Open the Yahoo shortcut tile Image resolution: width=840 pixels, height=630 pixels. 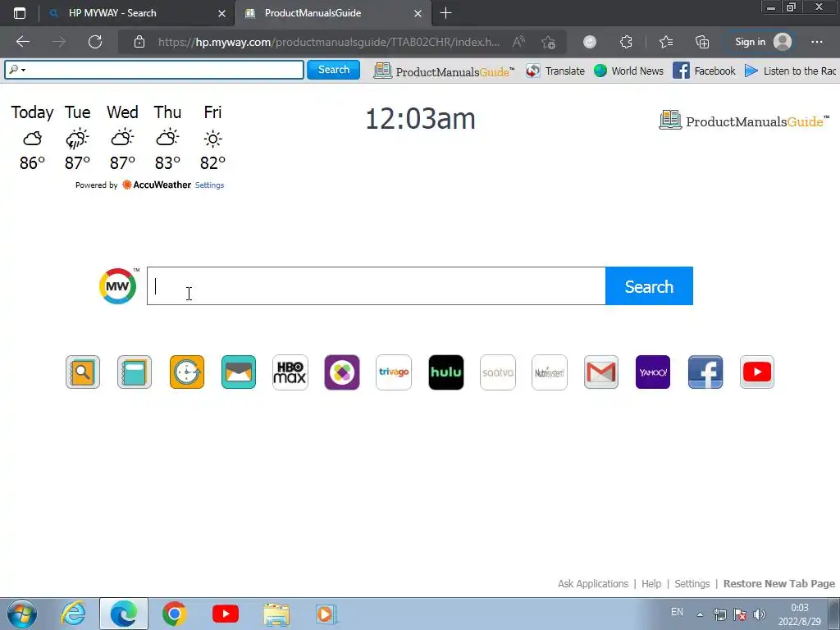click(653, 372)
